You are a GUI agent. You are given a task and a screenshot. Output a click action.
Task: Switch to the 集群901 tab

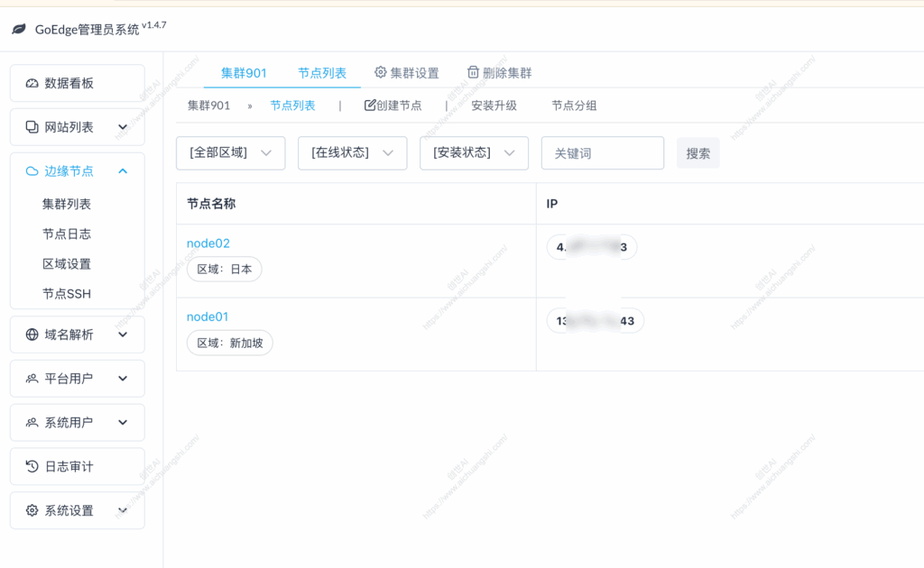point(242,73)
